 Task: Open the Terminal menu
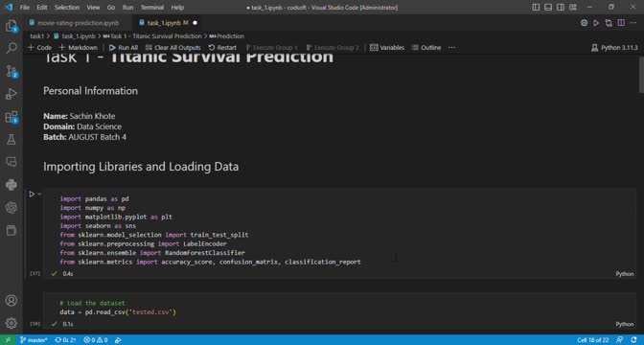tap(152, 8)
